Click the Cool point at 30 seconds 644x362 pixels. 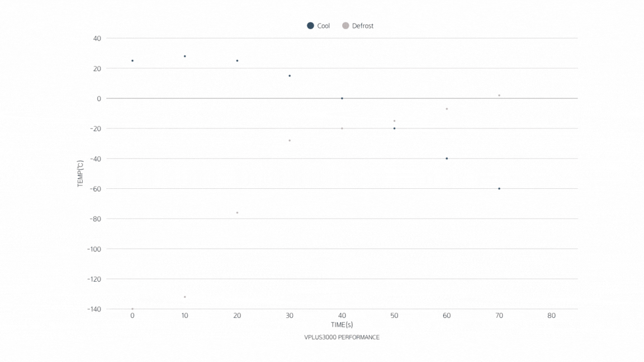click(x=290, y=76)
